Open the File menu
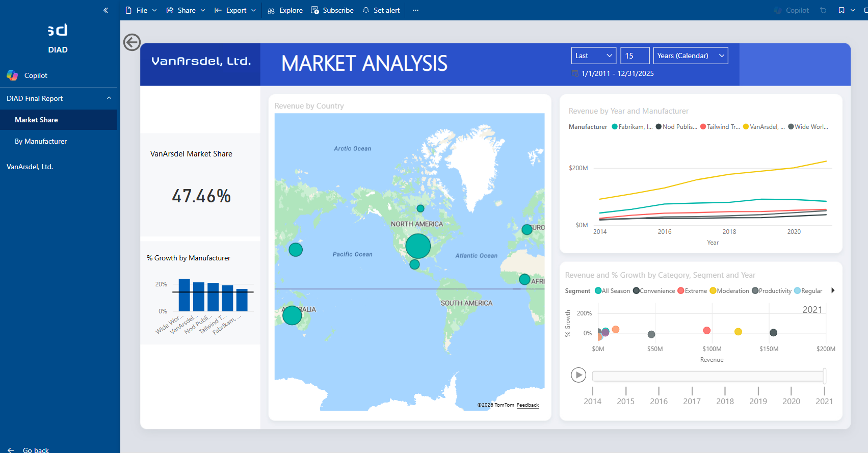This screenshot has width=868, height=453. 141,10
